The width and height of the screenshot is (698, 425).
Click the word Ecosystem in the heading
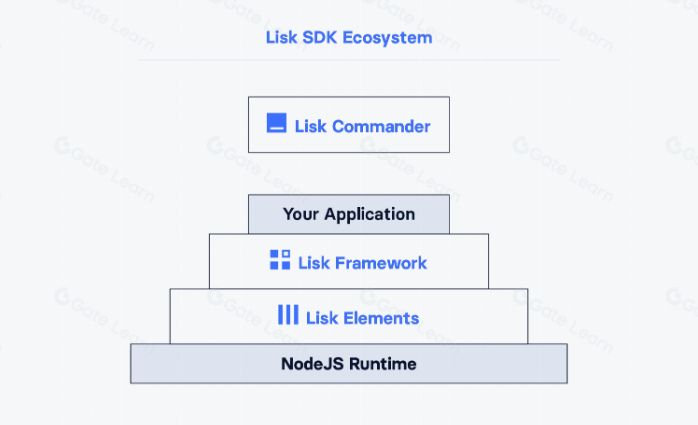389,38
